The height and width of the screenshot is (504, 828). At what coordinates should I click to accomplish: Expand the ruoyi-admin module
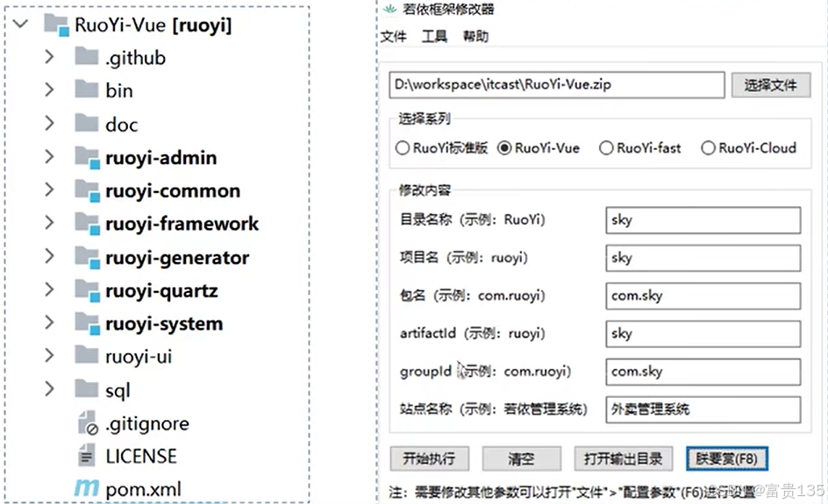pos(49,157)
